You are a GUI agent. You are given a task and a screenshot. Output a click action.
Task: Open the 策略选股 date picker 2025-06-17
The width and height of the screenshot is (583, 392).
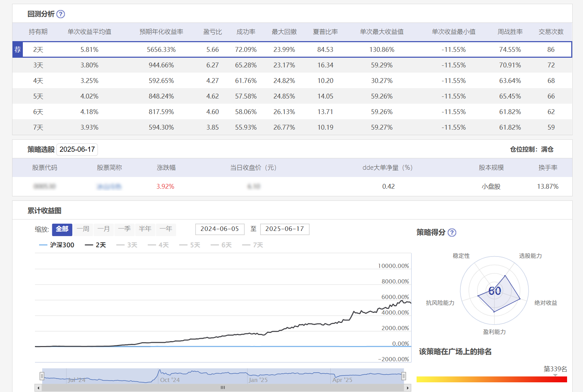pos(77,150)
